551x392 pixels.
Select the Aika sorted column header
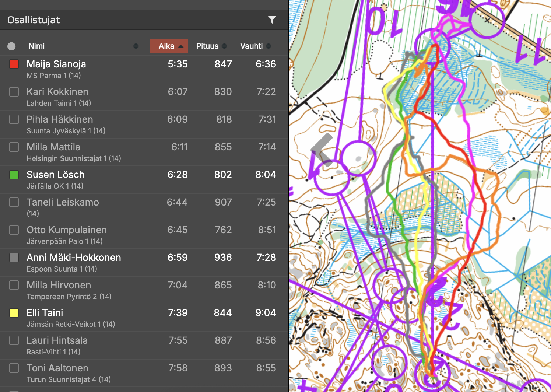pyautogui.click(x=166, y=46)
